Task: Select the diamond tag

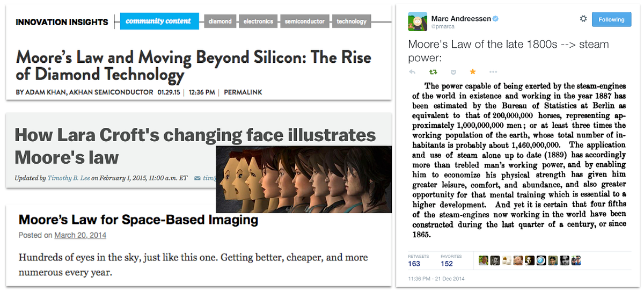Action: point(220,21)
